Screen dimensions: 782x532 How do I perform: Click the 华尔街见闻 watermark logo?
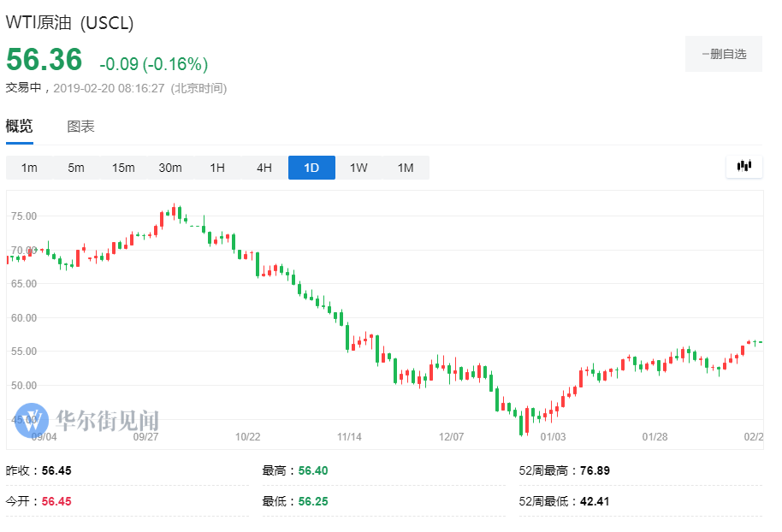[x=87, y=420]
